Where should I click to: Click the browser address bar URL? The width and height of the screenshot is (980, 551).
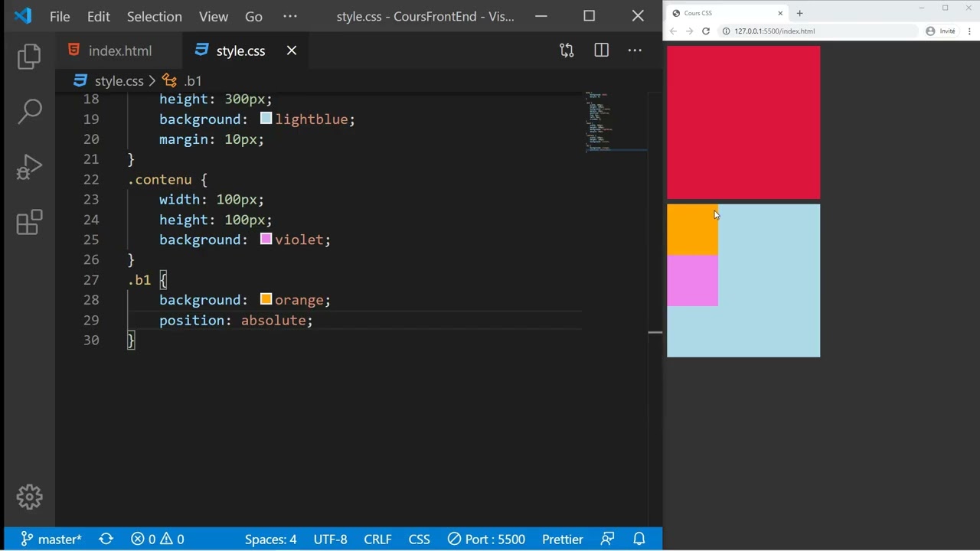774,31
